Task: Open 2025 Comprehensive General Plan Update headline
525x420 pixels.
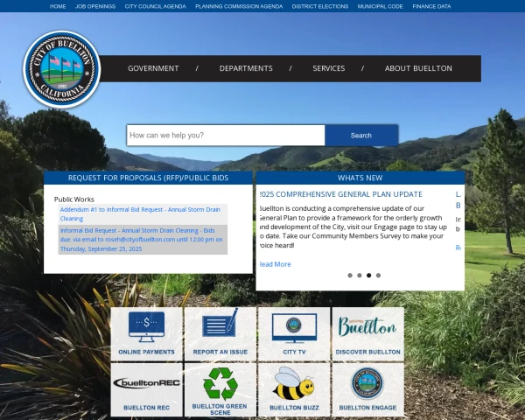Action: click(x=341, y=194)
